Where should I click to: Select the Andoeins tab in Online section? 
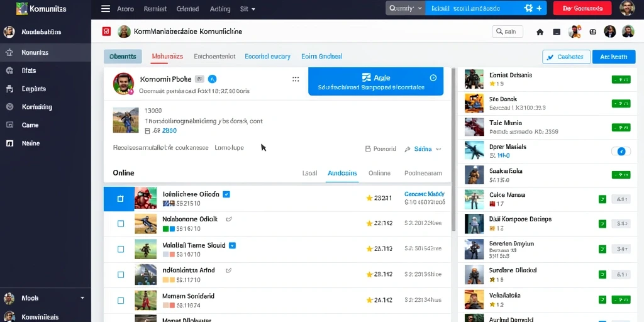tap(342, 174)
